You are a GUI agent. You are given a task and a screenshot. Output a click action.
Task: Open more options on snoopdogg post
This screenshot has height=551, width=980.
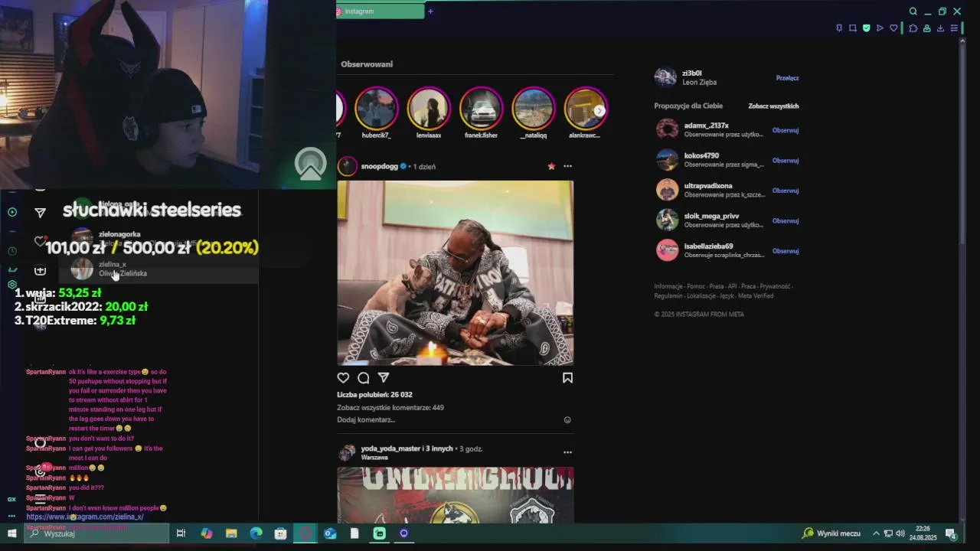(567, 166)
